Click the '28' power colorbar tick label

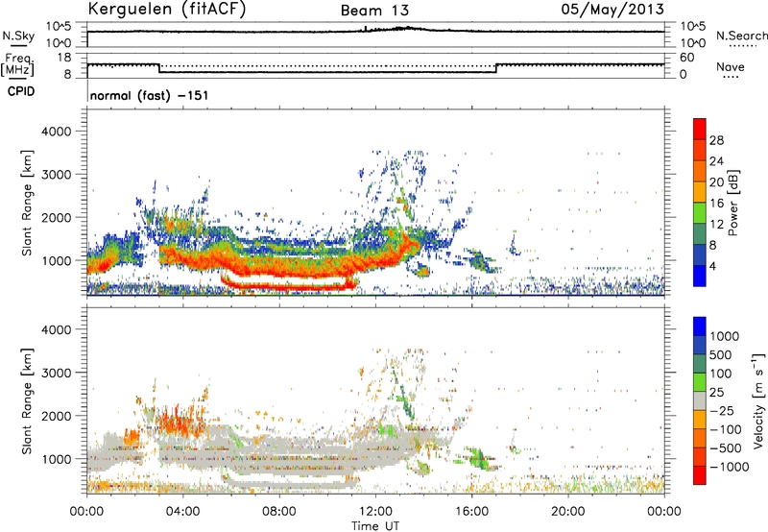[716, 140]
